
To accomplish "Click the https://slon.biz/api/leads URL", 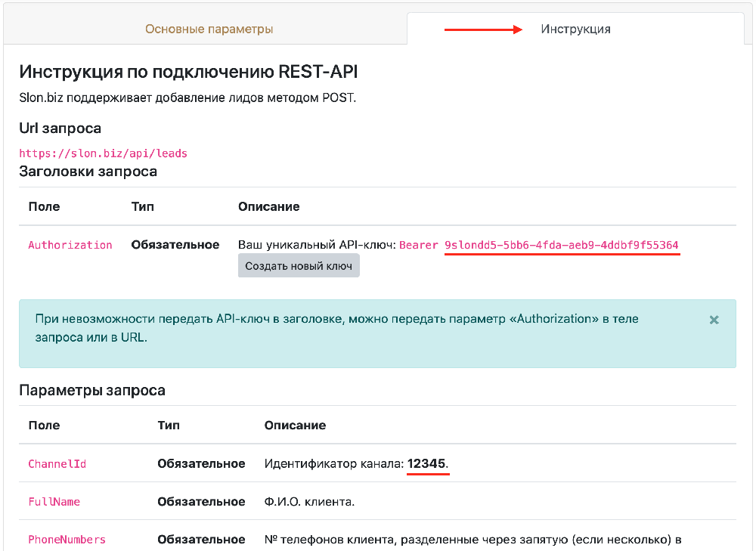I will (x=103, y=153).
